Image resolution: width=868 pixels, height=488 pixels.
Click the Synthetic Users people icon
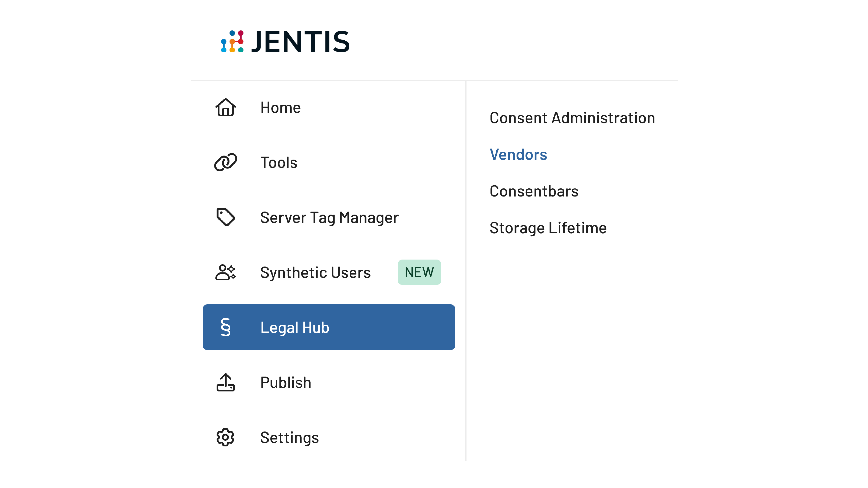(225, 272)
